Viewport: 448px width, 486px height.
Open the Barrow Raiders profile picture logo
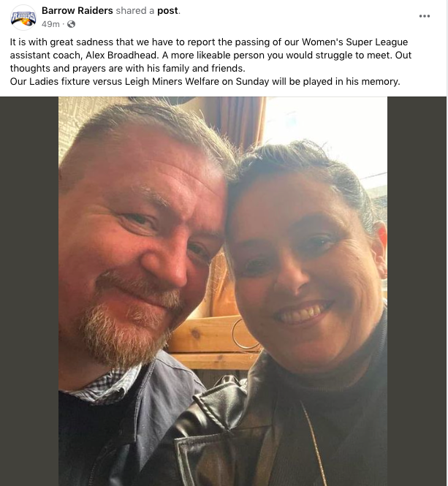point(23,18)
